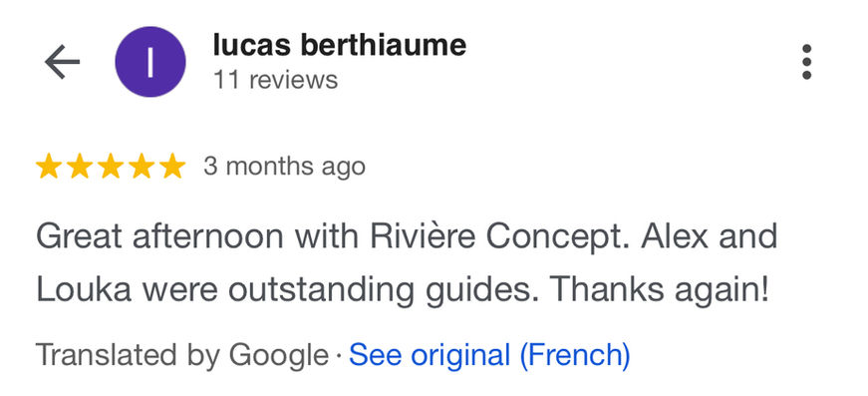The width and height of the screenshot is (868, 396).
Task: Click the first gold rating star
Action: pos(49,167)
